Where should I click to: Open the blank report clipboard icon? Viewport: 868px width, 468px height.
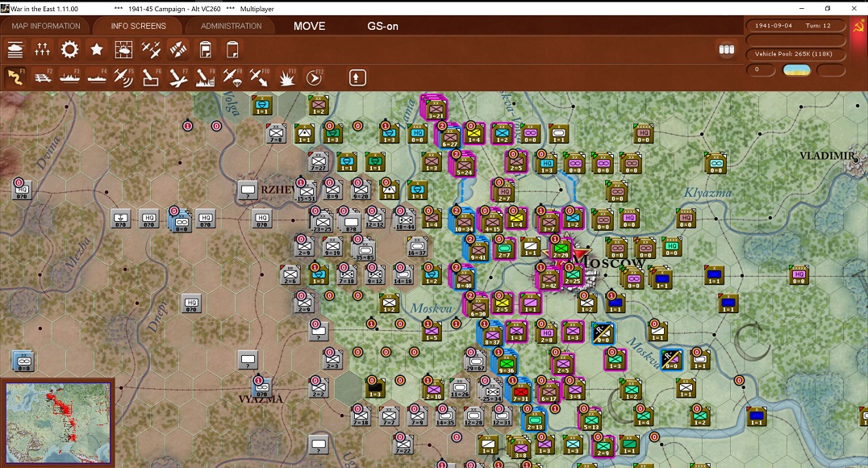[x=232, y=50]
